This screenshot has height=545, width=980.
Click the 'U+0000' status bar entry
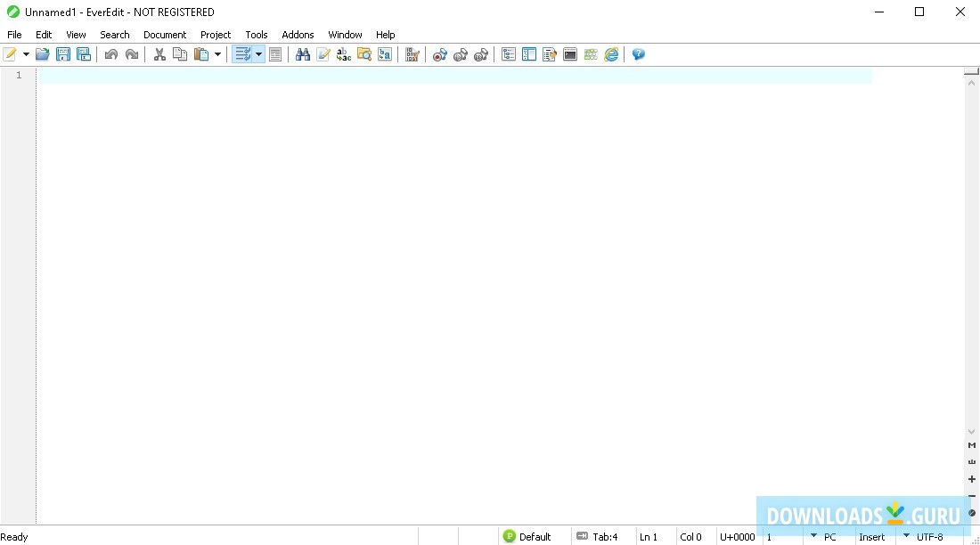coord(738,537)
